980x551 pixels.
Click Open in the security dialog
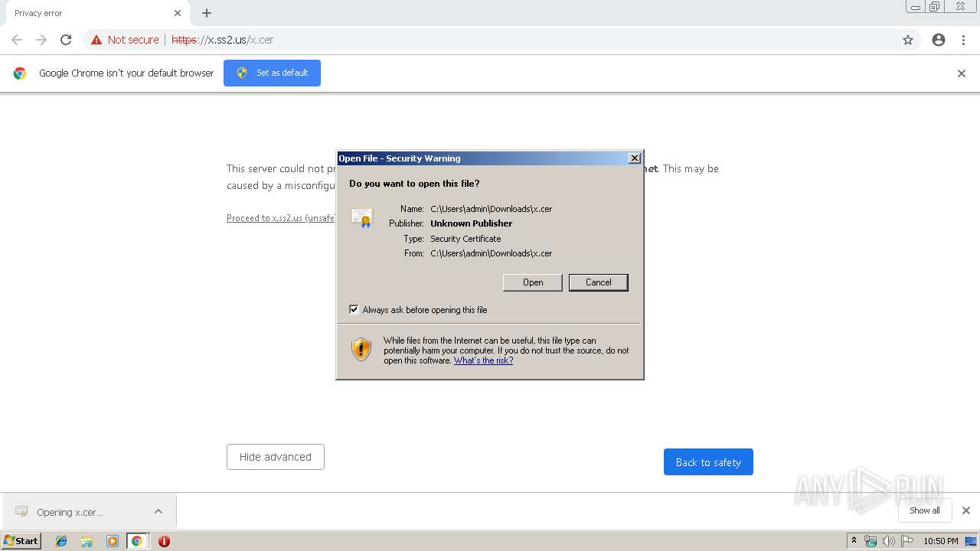pyautogui.click(x=533, y=282)
